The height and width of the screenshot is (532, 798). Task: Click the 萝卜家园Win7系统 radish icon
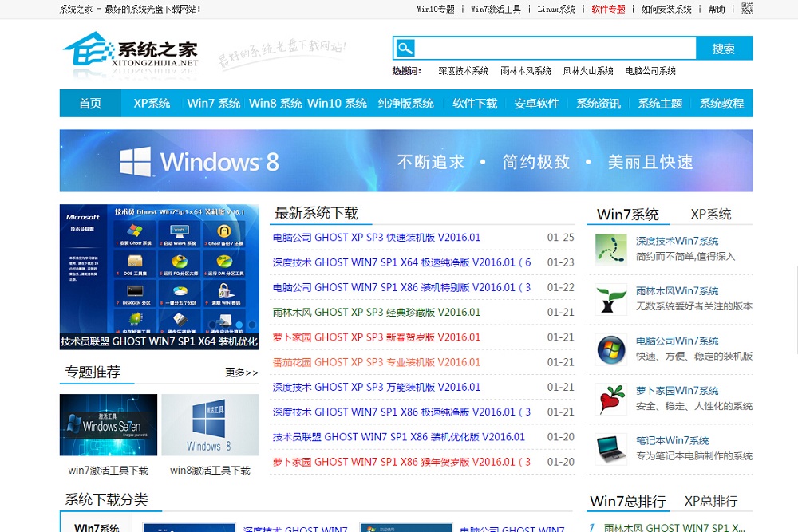click(610, 399)
